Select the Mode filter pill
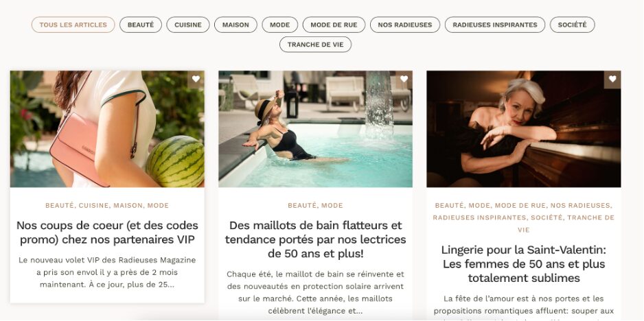This screenshot has width=644, height=321. (x=279, y=25)
